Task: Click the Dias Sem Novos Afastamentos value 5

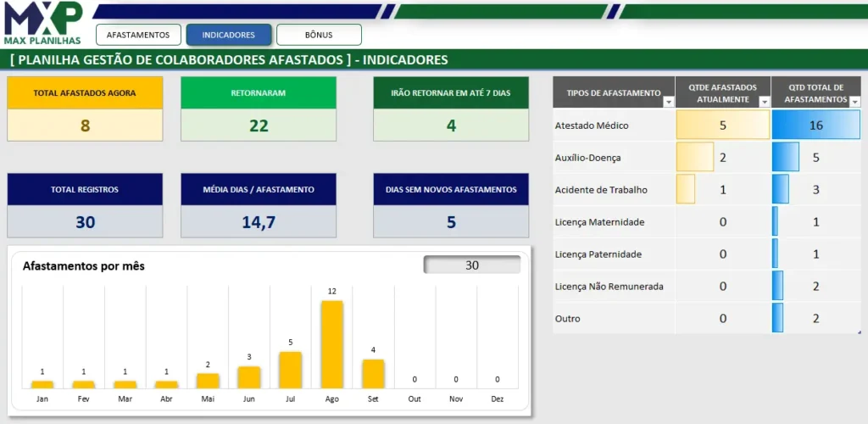Action: coord(451,222)
